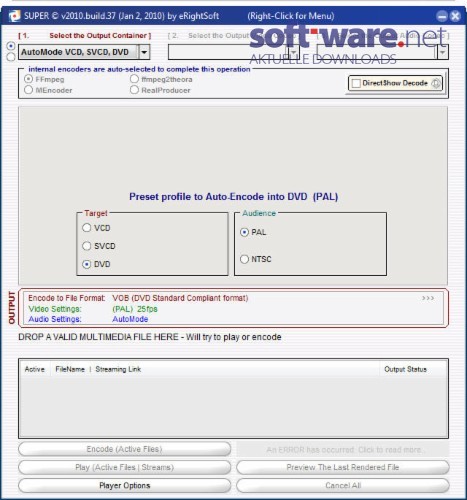This screenshot has height=500, width=467.
Task: Select the MEncoder radio button
Action: [28, 90]
